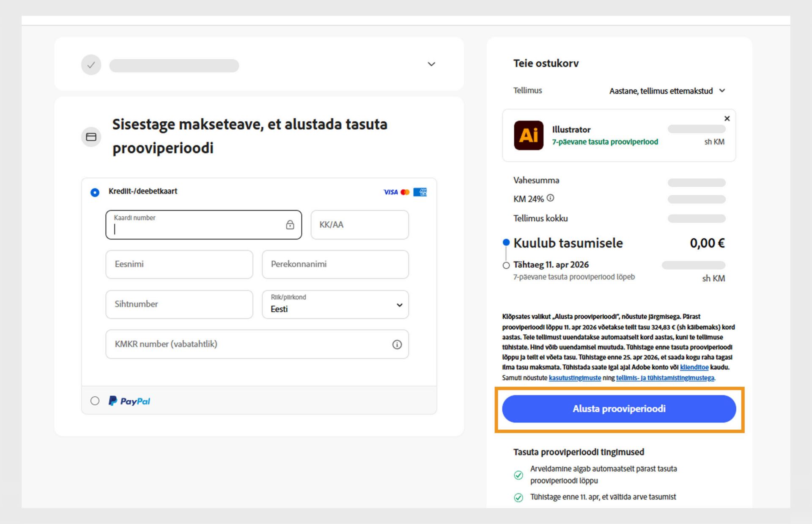Click the Illustrator app icon in cart
This screenshot has width=812, height=524.
(x=528, y=136)
